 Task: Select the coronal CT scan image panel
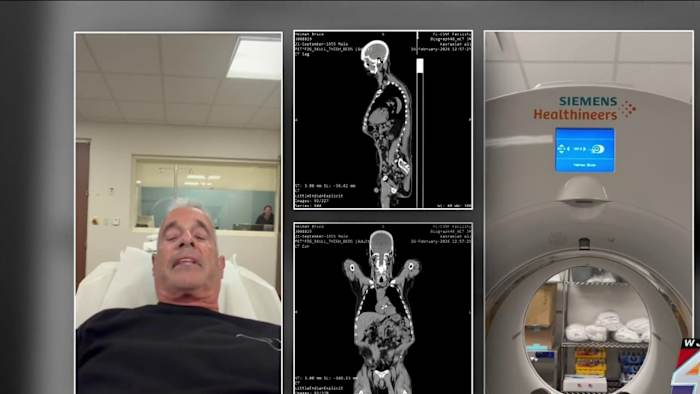[383, 308]
